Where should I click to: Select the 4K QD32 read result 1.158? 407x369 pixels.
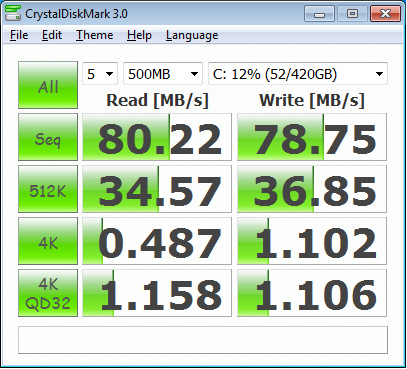(157, 293)
